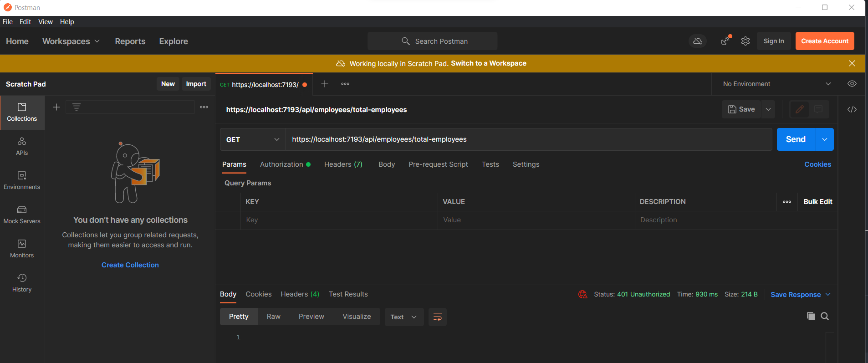
Task: Open collections more options ellipsis
Action: [204, 107]
